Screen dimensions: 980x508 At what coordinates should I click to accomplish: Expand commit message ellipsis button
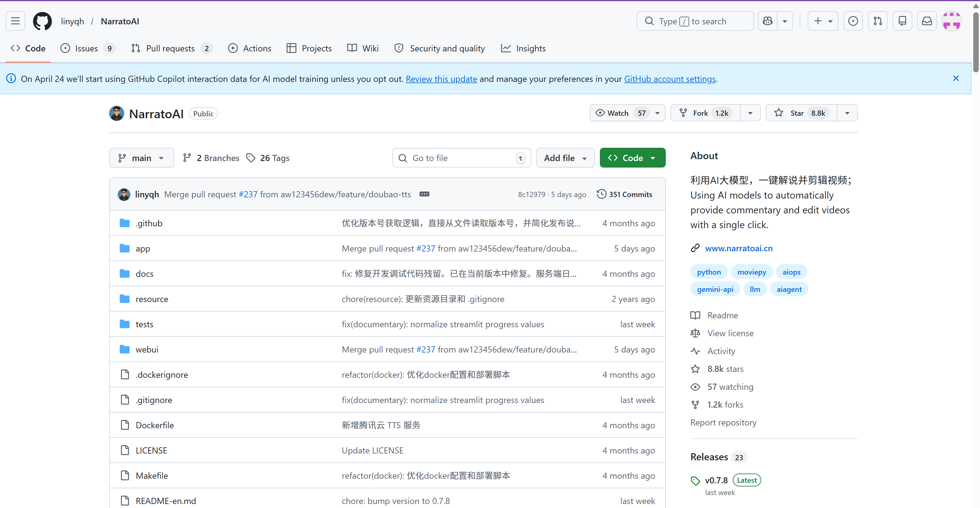point(424,194)
